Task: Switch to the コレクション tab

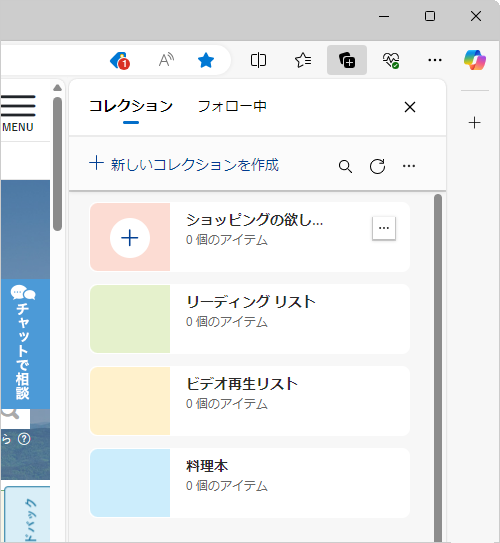Action: click(x=131, y=106)
